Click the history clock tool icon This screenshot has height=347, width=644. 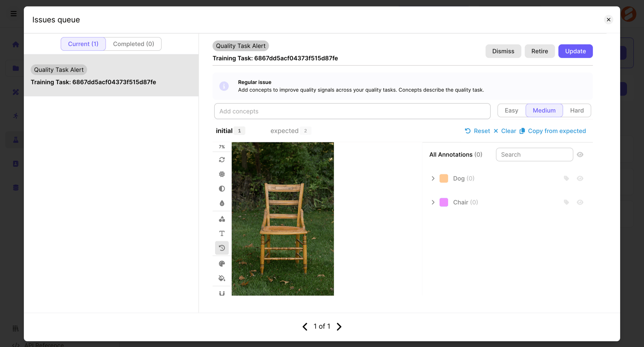click(222, 248)
